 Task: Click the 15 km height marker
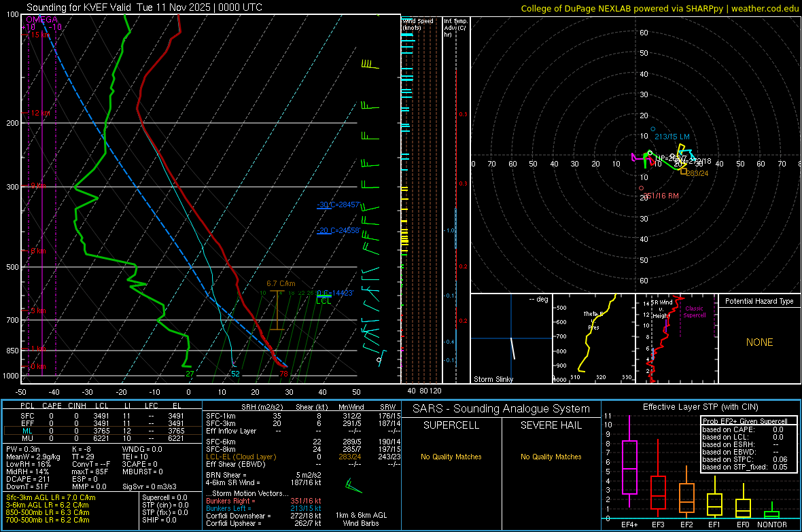click(x=39, y=35)
